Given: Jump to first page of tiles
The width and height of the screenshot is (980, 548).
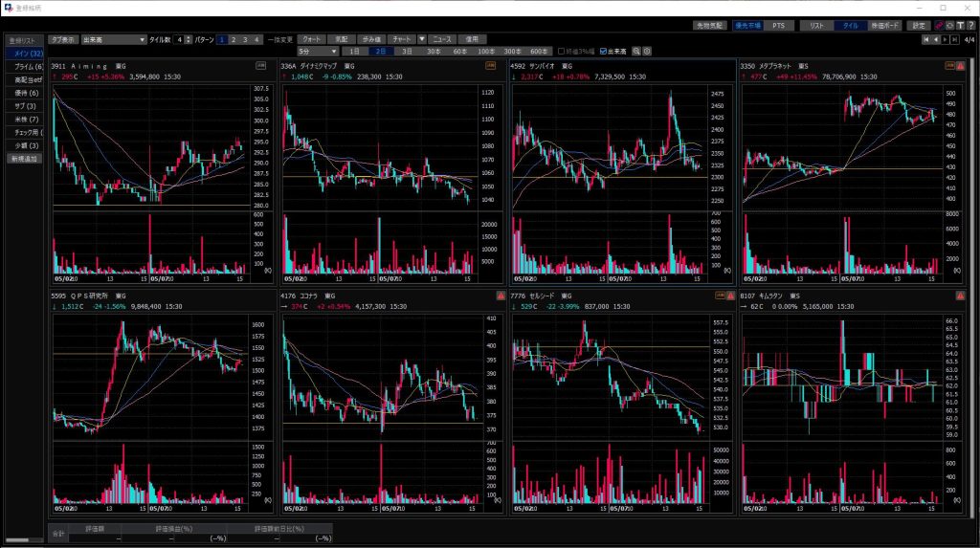Looking at the screenshot, I should coord(926,39).
